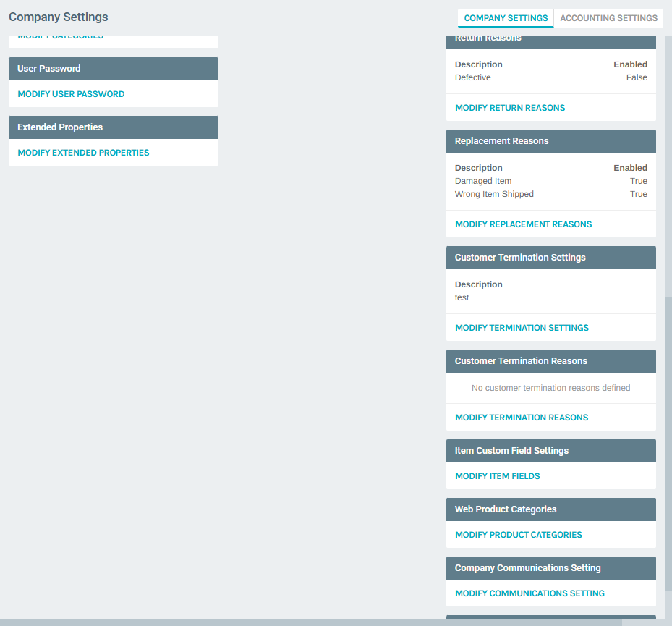Switch to the Accounting Settings tab

pyautogui.click(x=608, y=17)
